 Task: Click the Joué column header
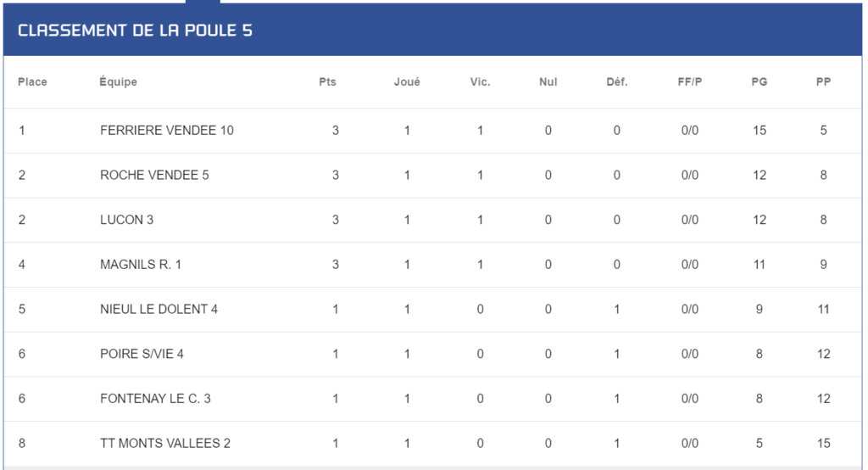[x=407, y=82]
